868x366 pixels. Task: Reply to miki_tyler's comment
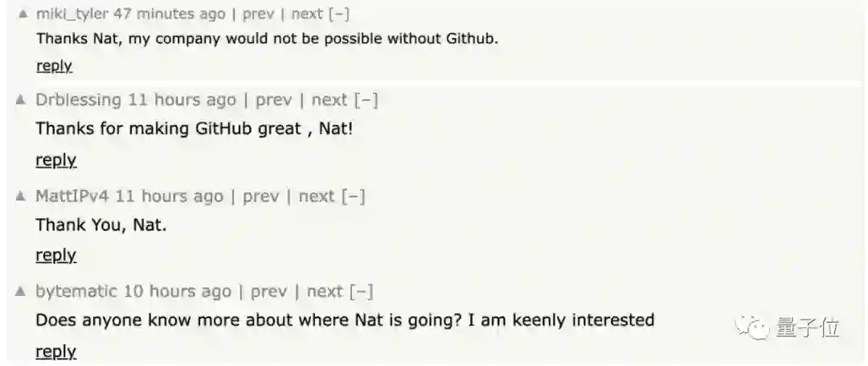point(54,66)
